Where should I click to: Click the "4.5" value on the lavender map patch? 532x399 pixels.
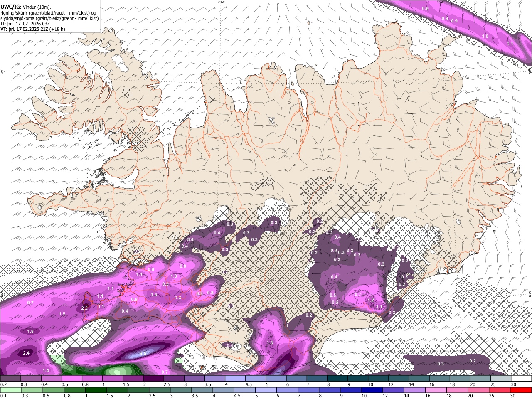pos(144,353)
